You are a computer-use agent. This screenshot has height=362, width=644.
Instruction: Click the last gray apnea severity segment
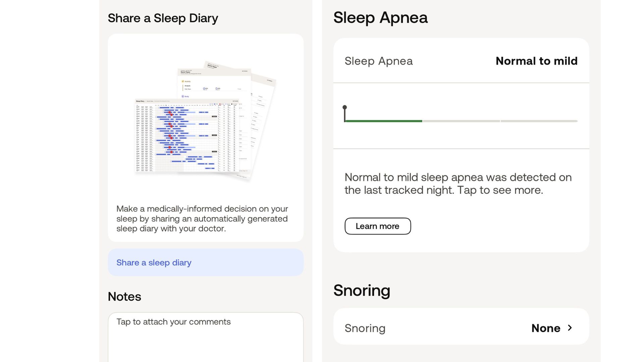[539, 121]
